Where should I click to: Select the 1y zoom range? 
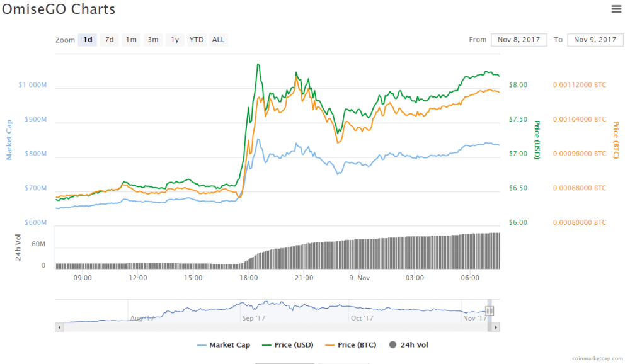175,40
